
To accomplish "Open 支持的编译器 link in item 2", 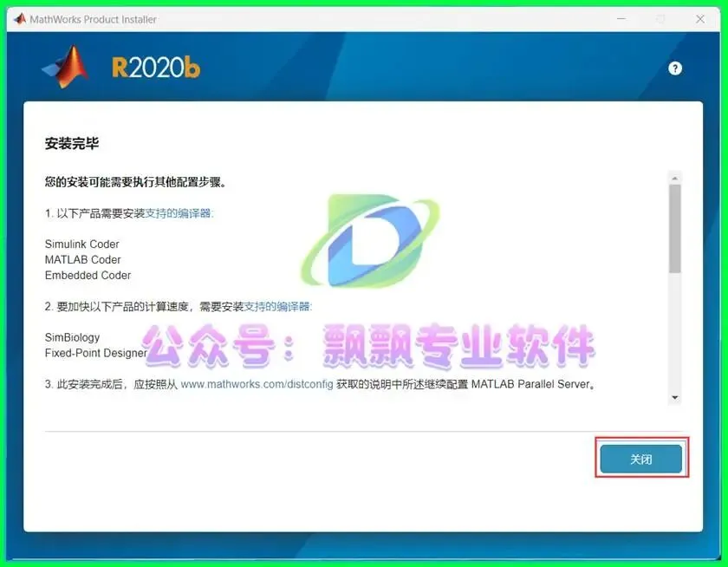I will tap(278, 307).
